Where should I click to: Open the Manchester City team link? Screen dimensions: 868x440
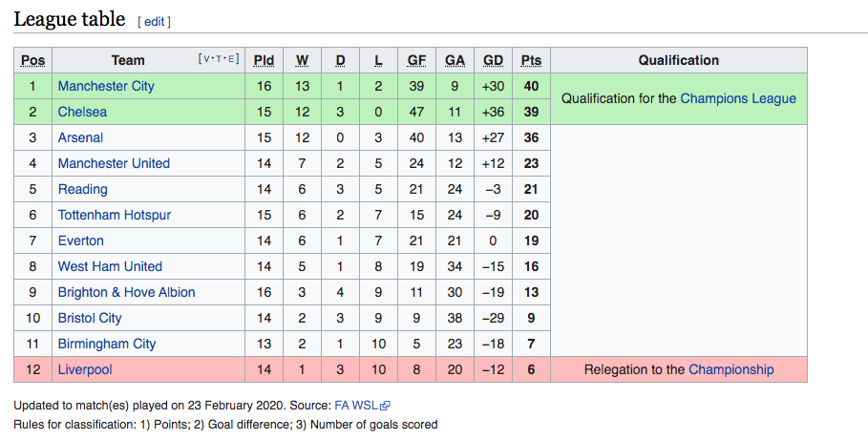106,86
